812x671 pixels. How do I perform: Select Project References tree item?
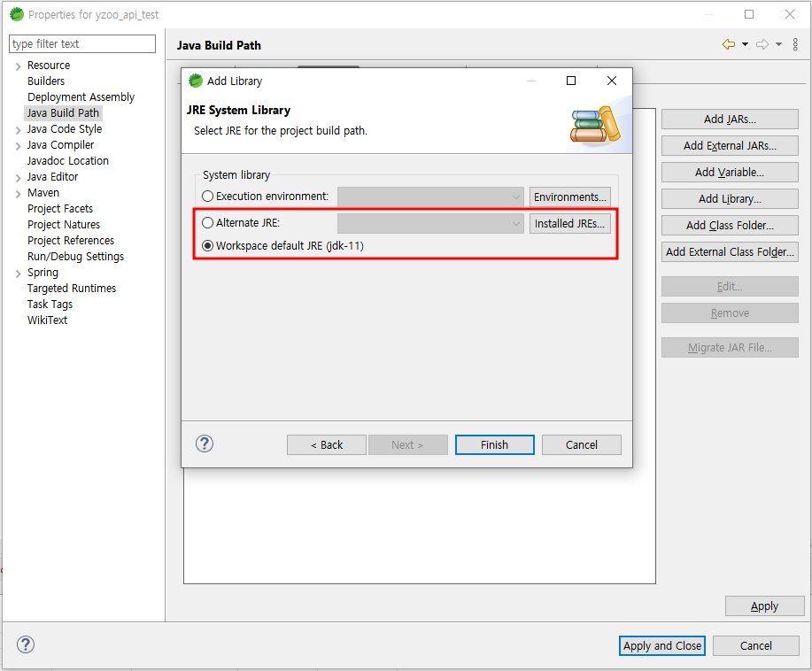(71, 240)
